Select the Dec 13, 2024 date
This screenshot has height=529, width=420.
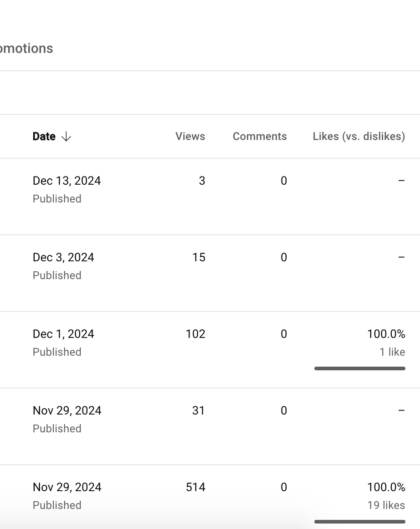(x=67, y=181)
